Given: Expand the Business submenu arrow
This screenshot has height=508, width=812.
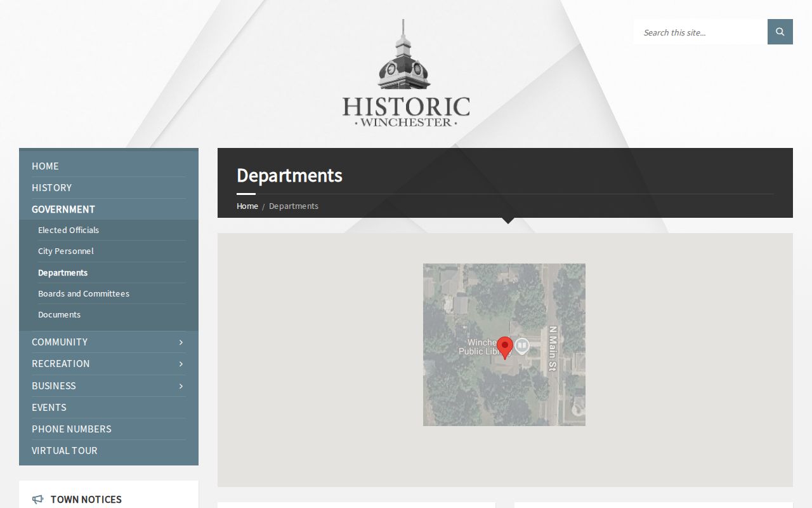Looking at the screenshot, I should (x=181, y=386).
